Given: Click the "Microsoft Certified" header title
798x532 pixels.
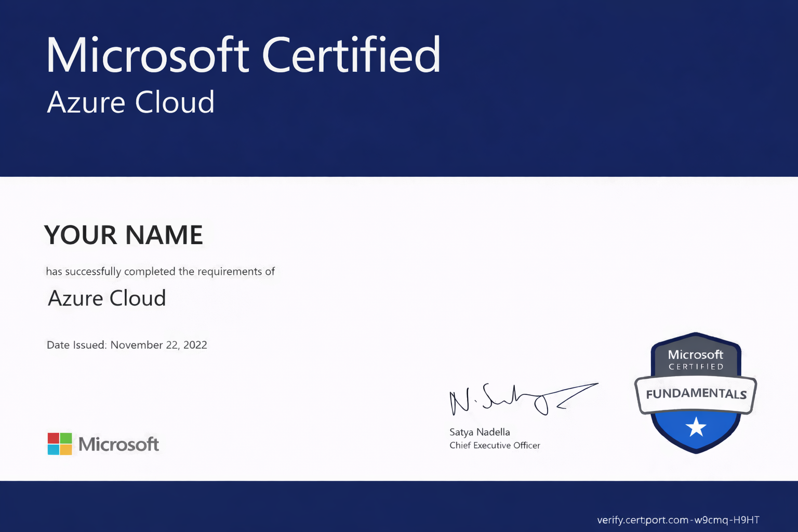Looking at the screenshot, I should 243,55.
